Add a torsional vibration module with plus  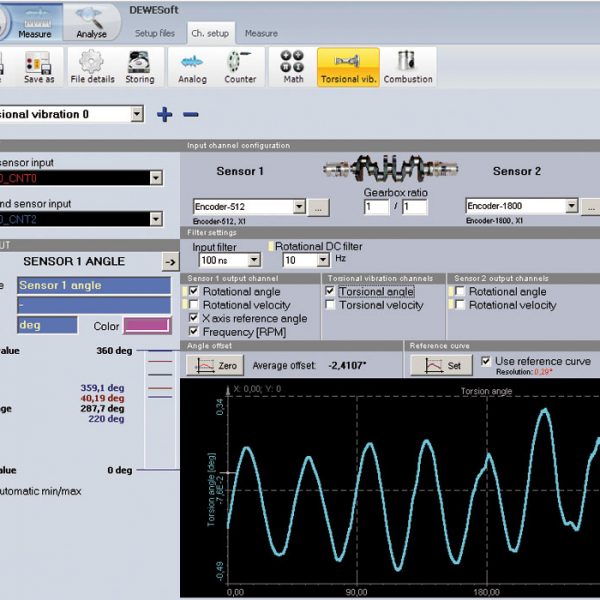pos(165,114)
